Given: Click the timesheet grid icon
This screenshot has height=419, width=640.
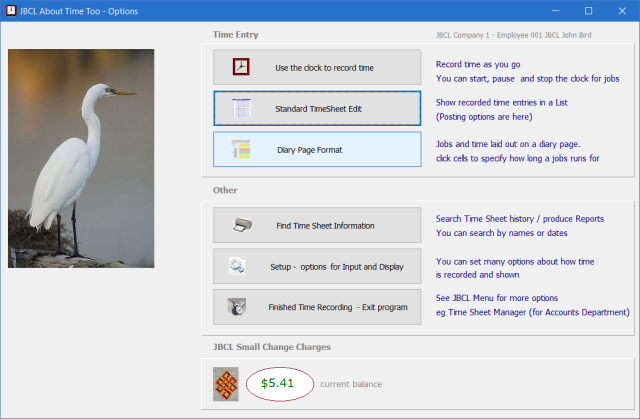Looking at the screenshot, I should point(241,108).
